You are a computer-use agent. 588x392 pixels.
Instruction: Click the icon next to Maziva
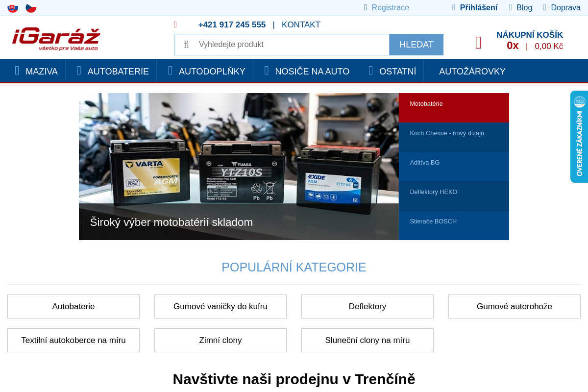coord(17,71)
